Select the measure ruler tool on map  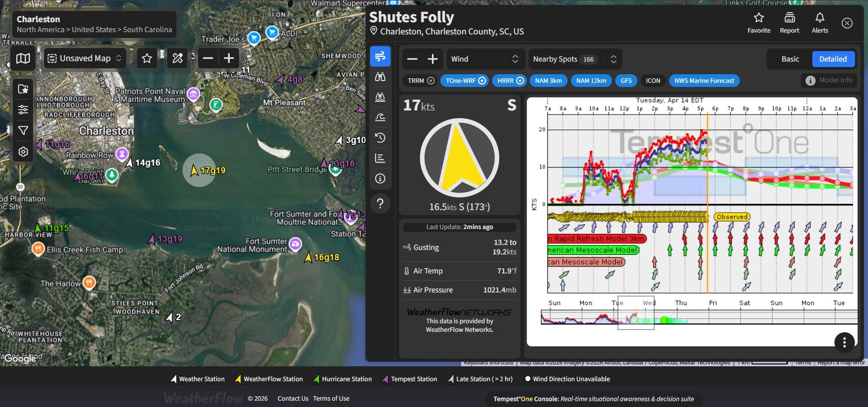(178, 58)
